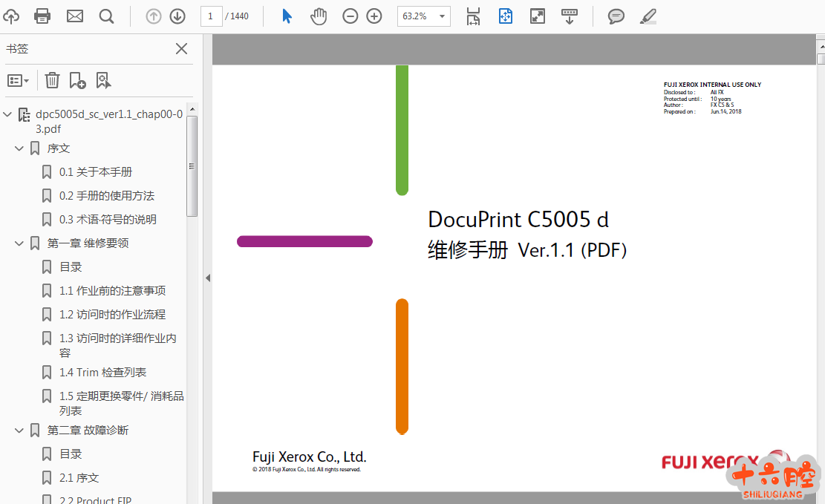The width and height of the screenshot is (825, 504).
Task: Click bookmark panel scroll up arrow
Action: 192,109
